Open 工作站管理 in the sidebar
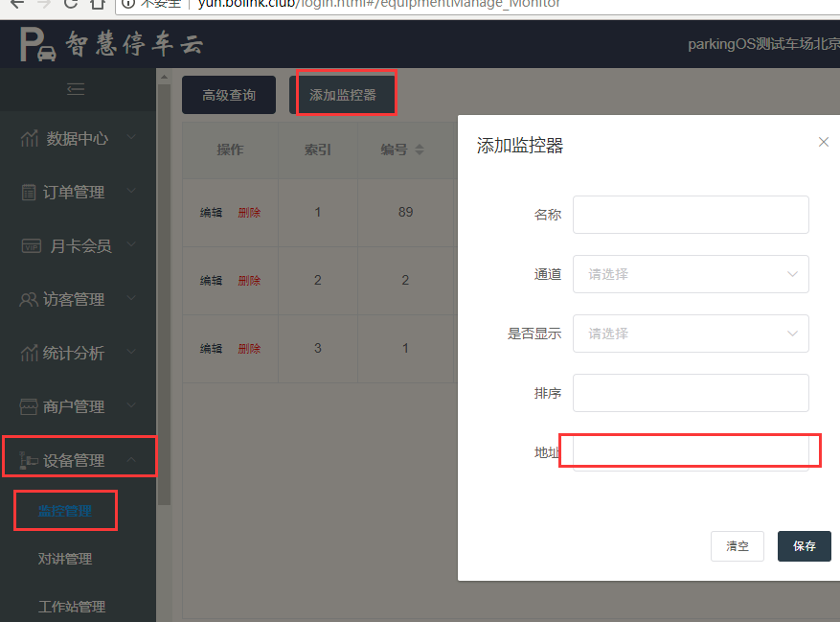The height and width of the screenshot is (622, 840). [72, 607]
